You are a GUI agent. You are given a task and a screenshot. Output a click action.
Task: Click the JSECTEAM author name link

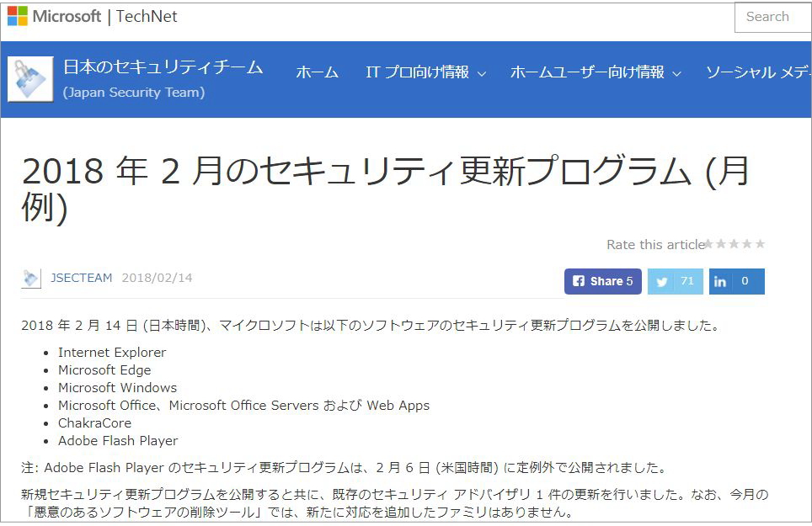coord(82,278)
